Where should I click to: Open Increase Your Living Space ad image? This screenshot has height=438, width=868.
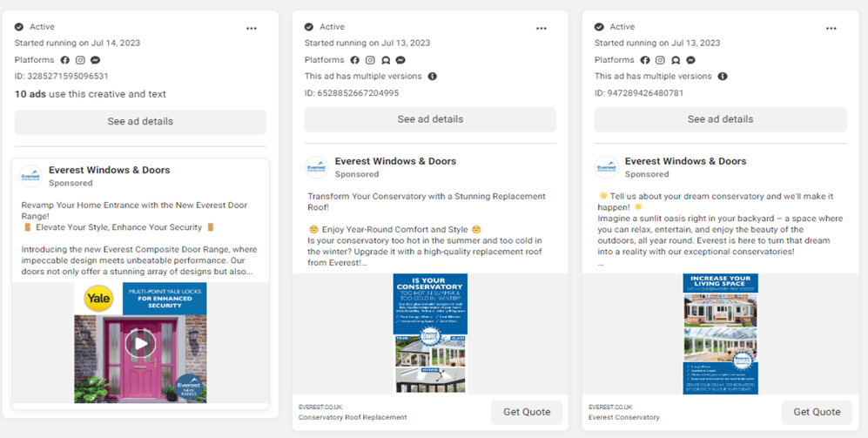click(x=720, y=334)
